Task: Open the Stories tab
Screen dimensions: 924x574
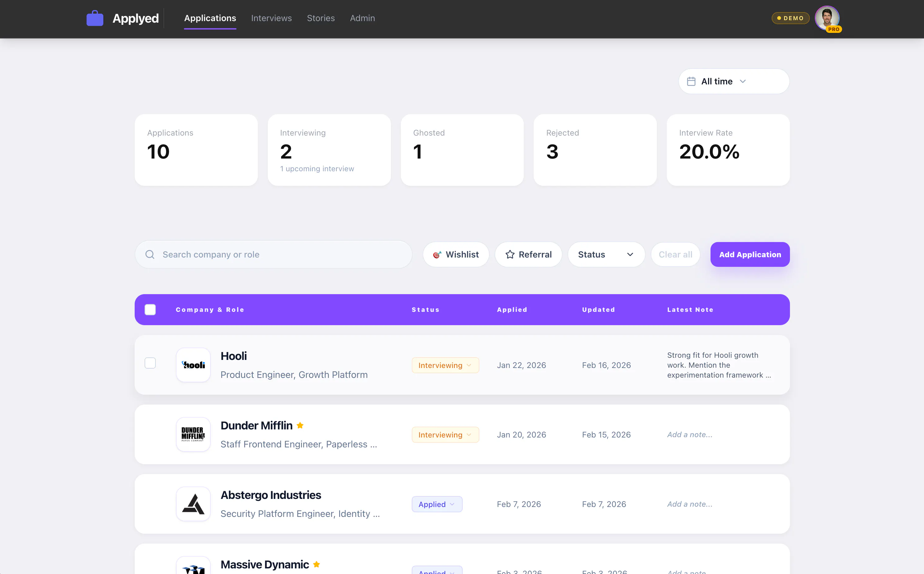Action: click(x=321, y=18)
